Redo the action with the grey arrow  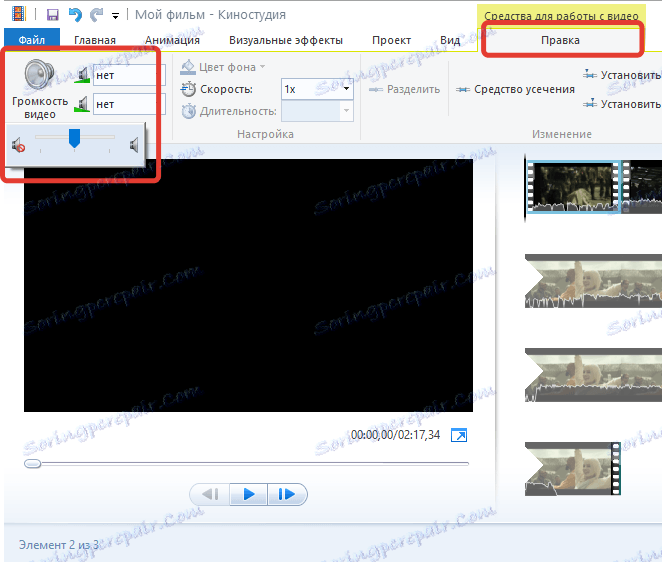(x=97, y=15)
